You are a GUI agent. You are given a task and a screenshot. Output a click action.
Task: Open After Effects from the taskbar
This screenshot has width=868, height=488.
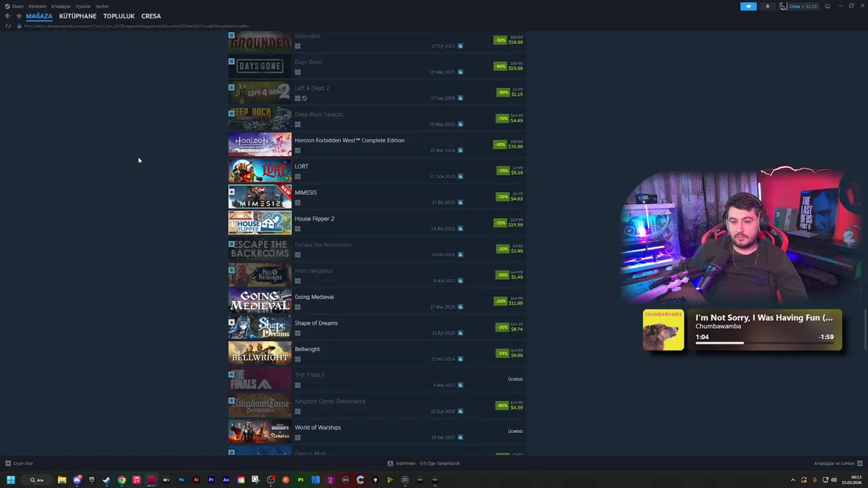click(226, 480)
